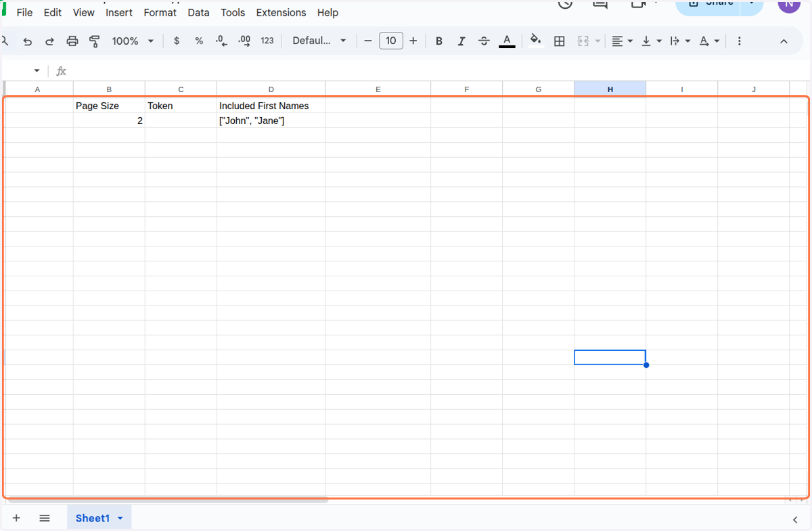Open the Help menu
The height and width of the screenshot is (531, 812).
click(x=328, y=12)
